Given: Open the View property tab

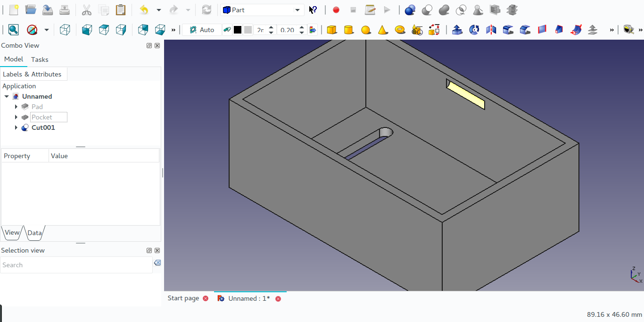Looking at the screenshot, I should (12, 233).
